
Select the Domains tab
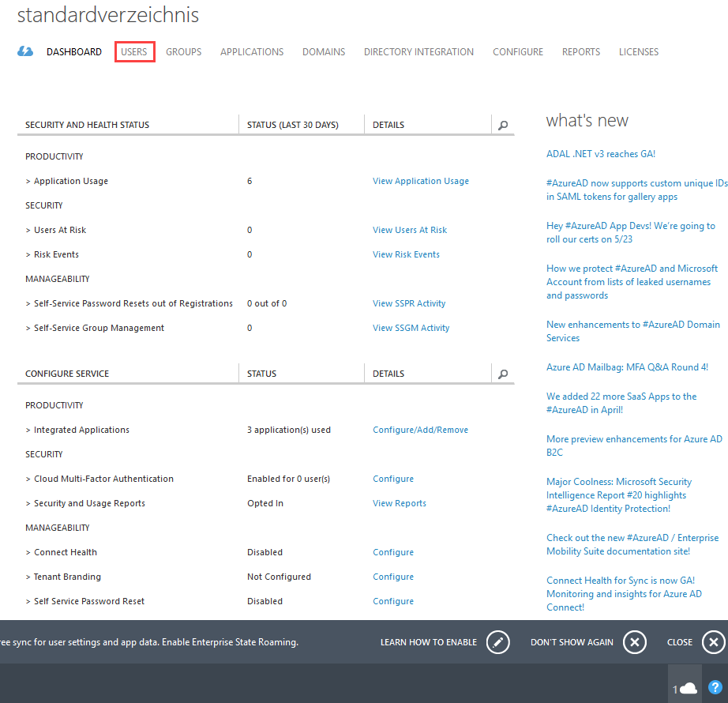pos(324,51)
